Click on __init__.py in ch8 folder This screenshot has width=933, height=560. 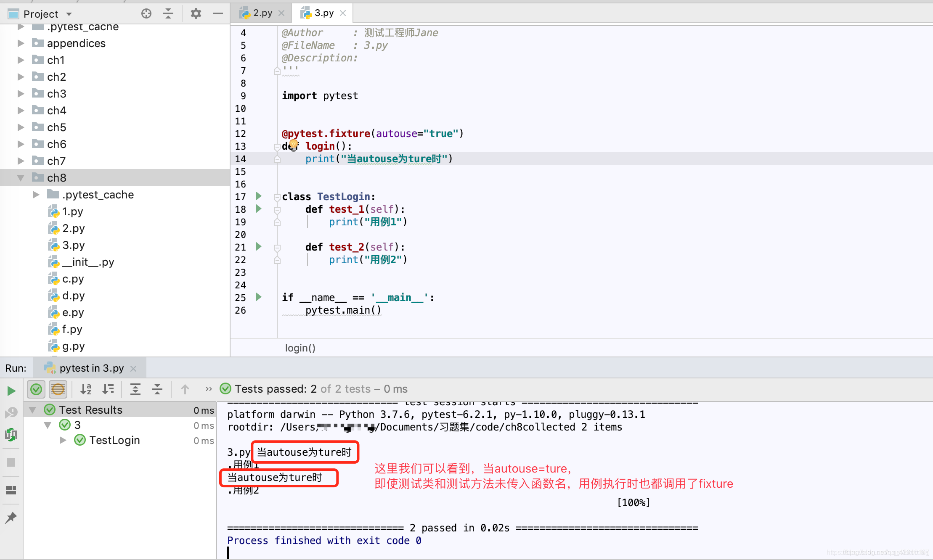click(x=87, y=262)
